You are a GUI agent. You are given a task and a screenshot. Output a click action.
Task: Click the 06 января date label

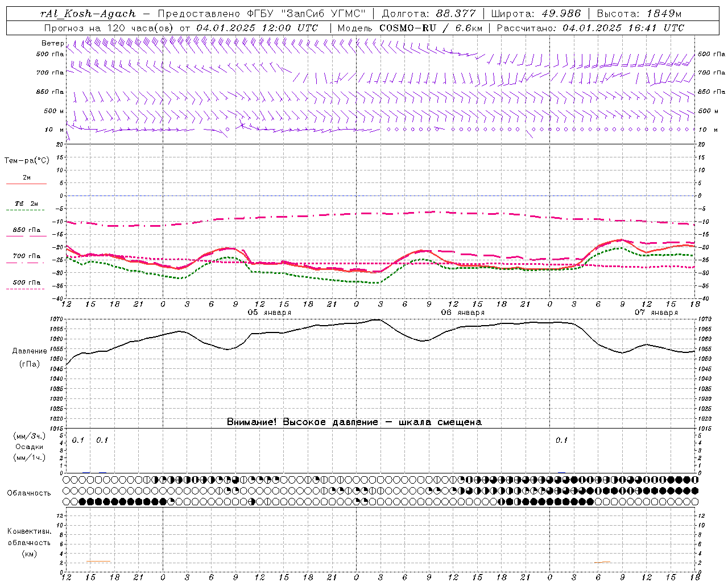463,313
